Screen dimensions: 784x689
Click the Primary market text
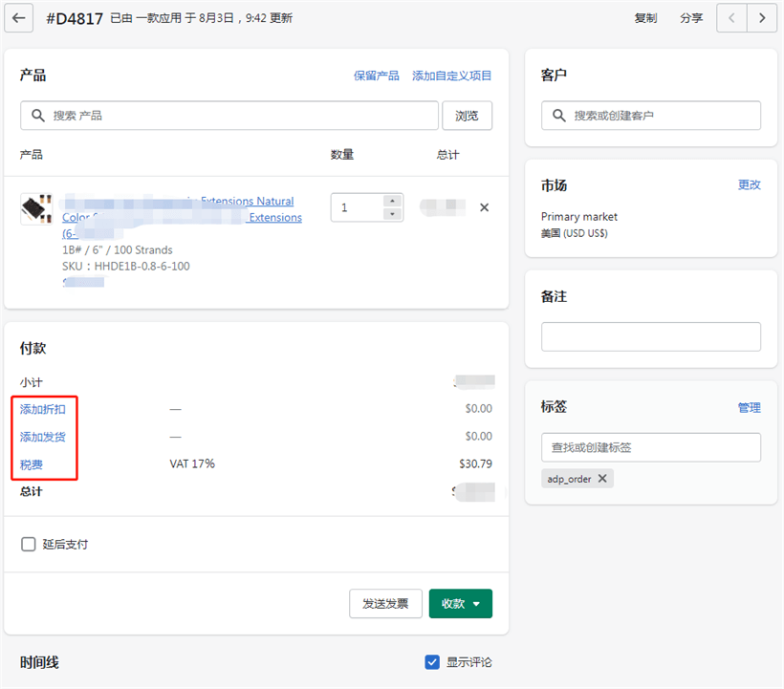(x=579, y=217)
